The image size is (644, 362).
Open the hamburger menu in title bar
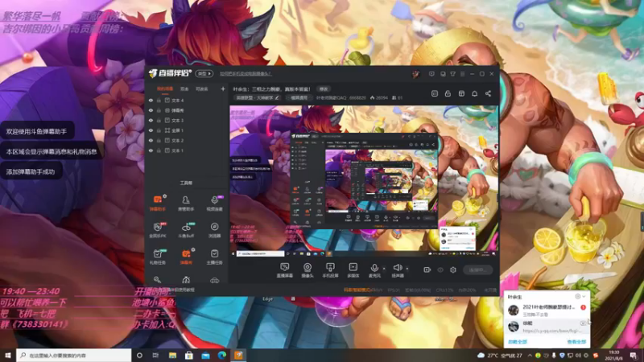pyautogui.click(x=462, y=74)
